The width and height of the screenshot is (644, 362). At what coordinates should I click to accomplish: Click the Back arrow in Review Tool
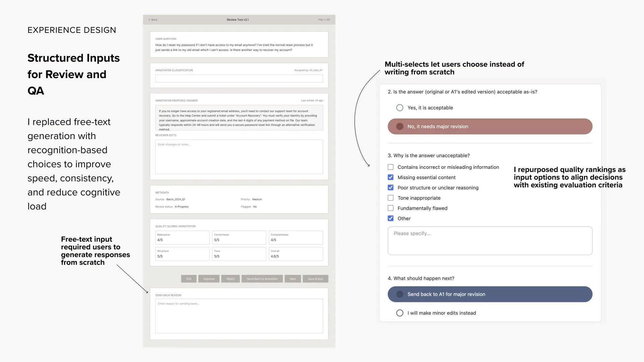click(153, 20)
